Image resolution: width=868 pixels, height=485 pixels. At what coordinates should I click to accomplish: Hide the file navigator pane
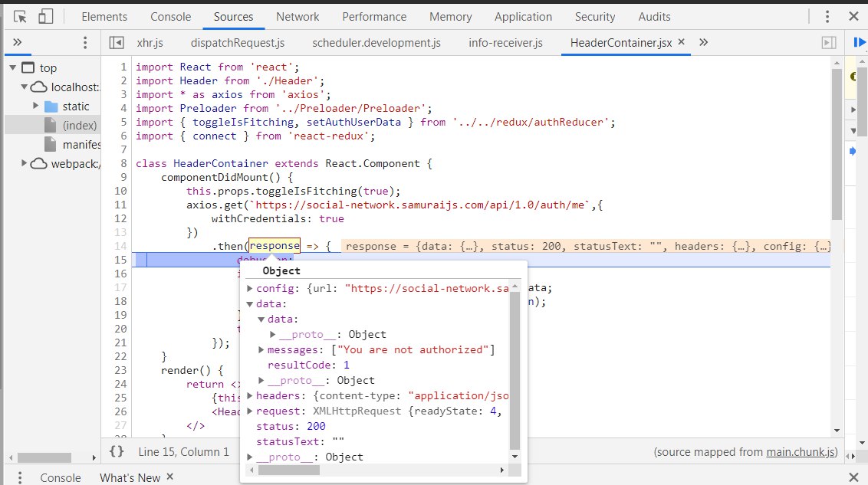117,43
